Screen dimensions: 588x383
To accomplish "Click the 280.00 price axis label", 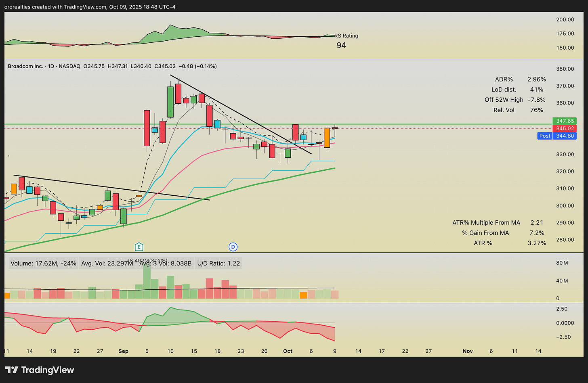I will coord(565,239).
